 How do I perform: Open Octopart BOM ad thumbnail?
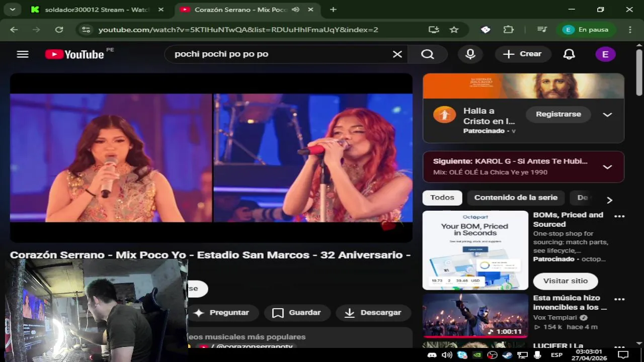click(x=475, y=250)
